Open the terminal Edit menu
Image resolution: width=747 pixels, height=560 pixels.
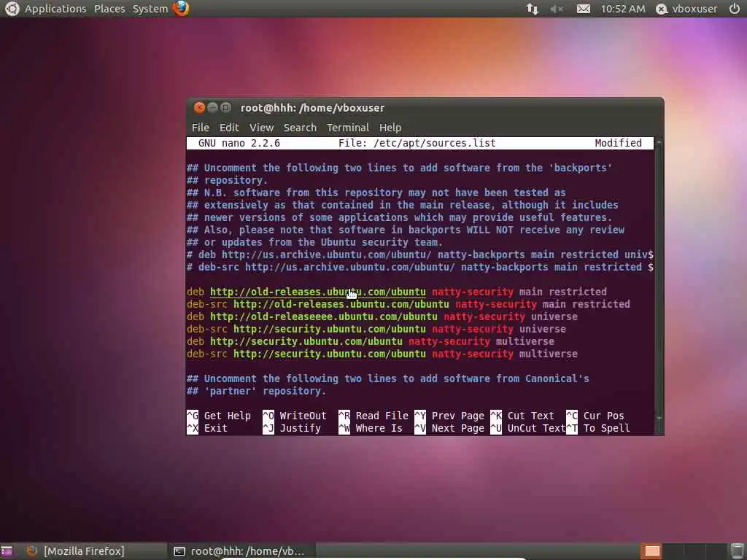229,128
